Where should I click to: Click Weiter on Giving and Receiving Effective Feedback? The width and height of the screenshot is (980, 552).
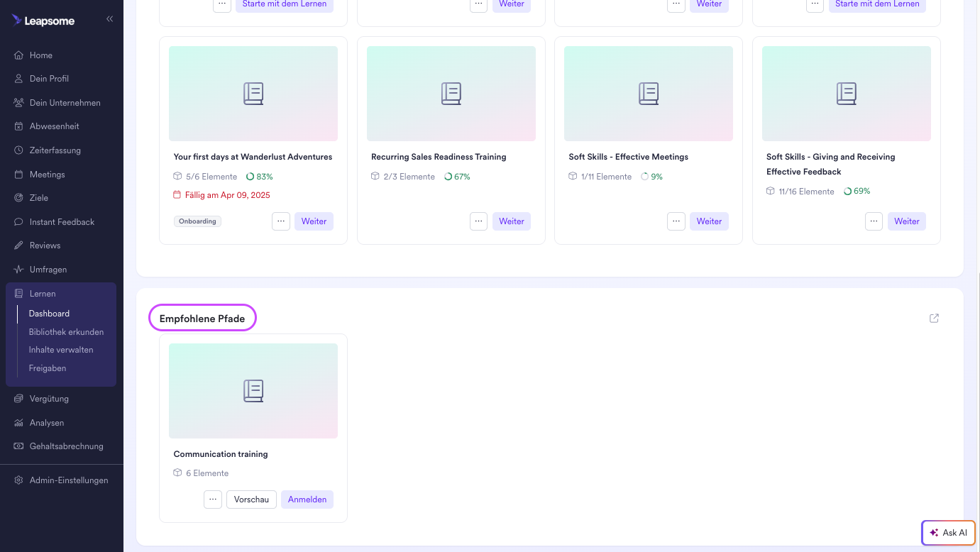[x=907, y=221]
